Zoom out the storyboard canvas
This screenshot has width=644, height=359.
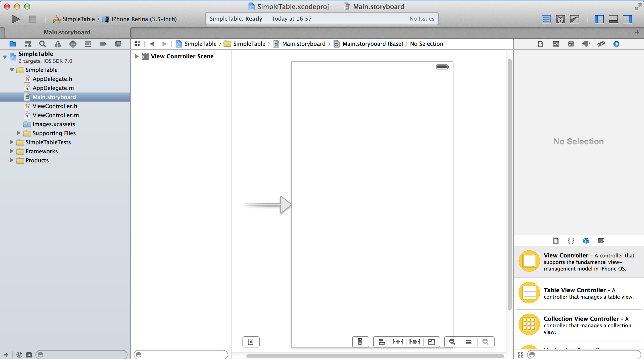(452, 342)
